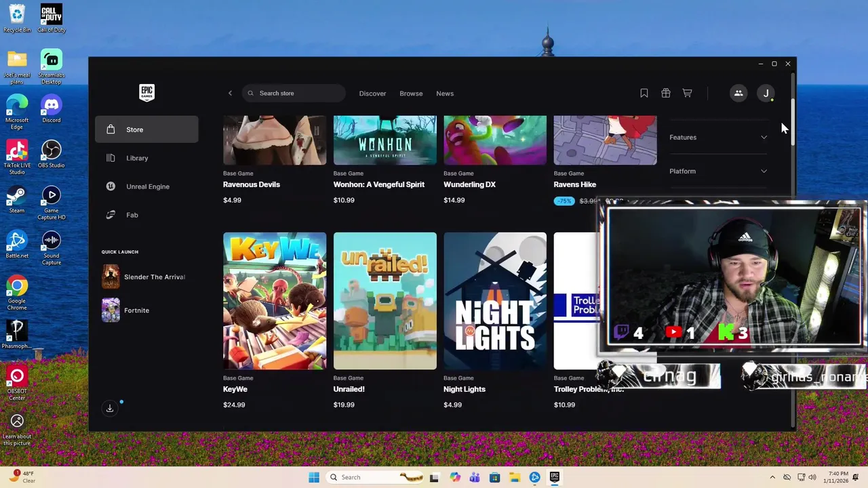Expand the Features filter section
The image size is (868, 488).
(718, 137)
